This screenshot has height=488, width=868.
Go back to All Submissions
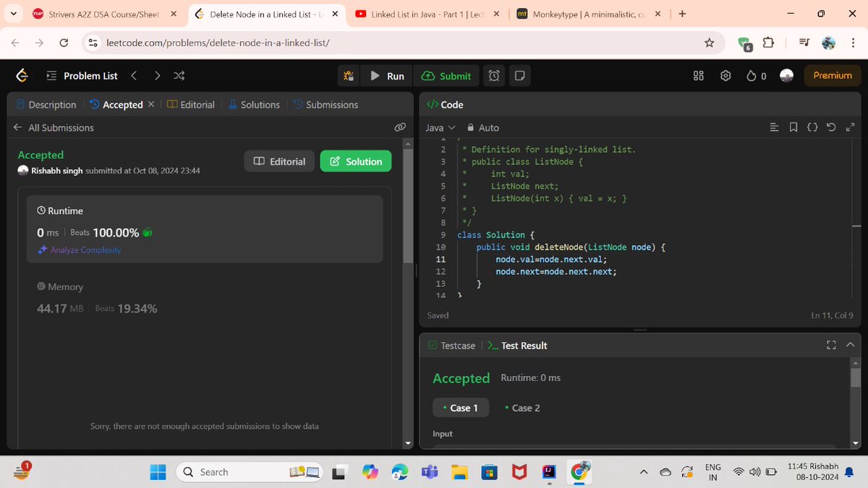coord(54,127)
